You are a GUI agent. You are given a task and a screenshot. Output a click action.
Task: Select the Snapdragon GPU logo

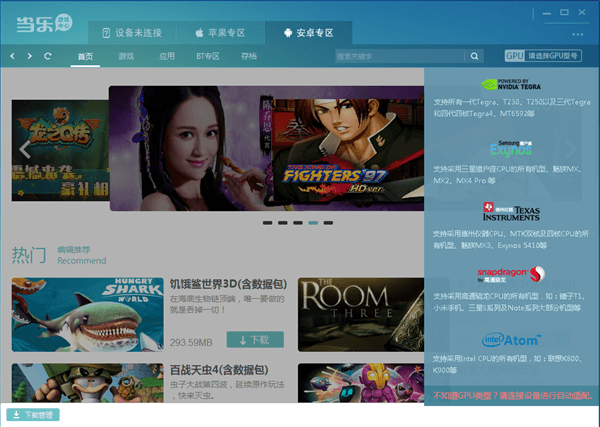(x=510, y=273)
